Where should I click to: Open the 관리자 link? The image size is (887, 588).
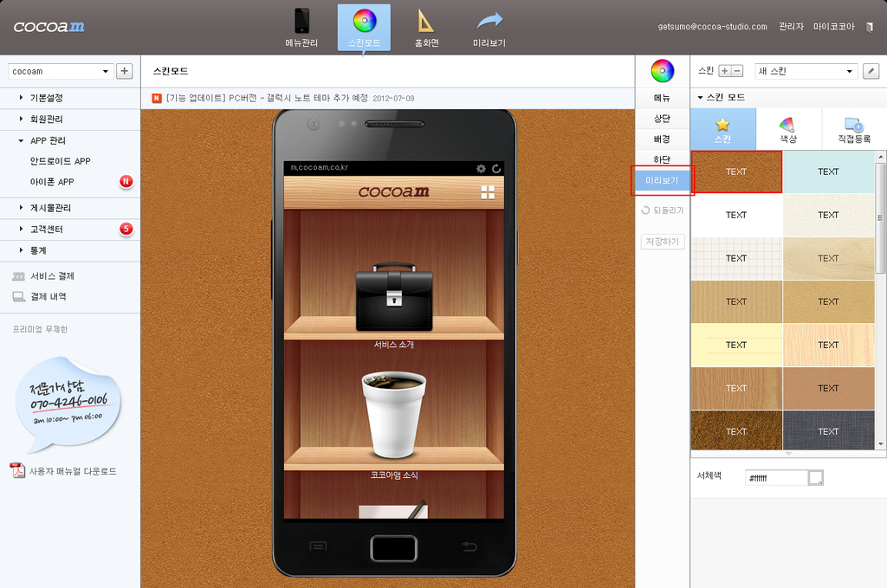pos(791,27)
